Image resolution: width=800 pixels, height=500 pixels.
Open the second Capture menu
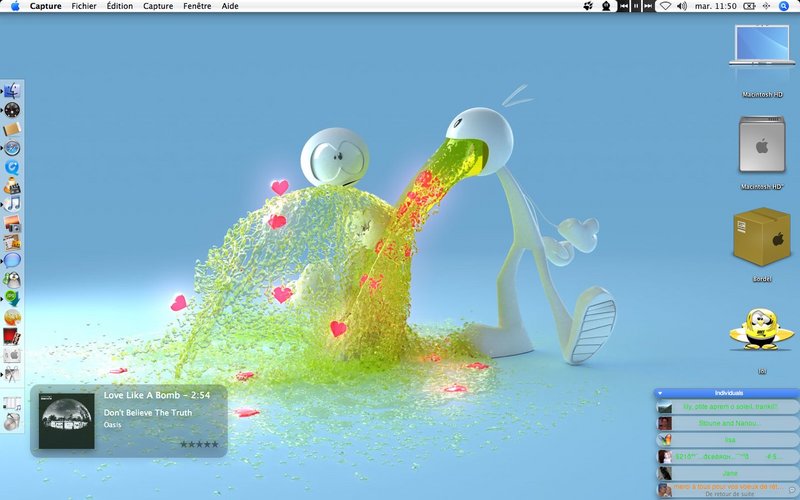tap(158, 6)
